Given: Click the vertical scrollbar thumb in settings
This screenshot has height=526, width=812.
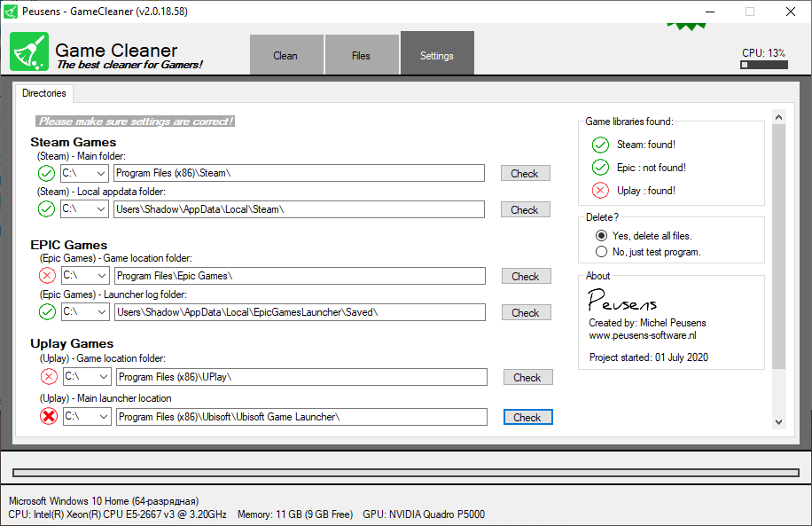Looking at the screenshot, I should 778,247.
